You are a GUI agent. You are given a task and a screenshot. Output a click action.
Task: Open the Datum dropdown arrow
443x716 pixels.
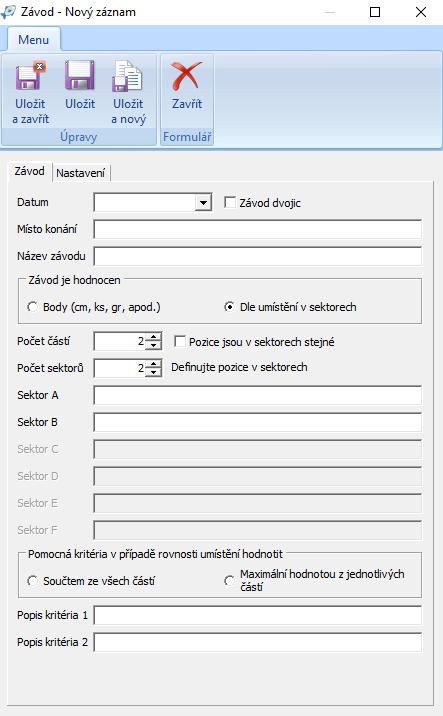click(203, 202)
